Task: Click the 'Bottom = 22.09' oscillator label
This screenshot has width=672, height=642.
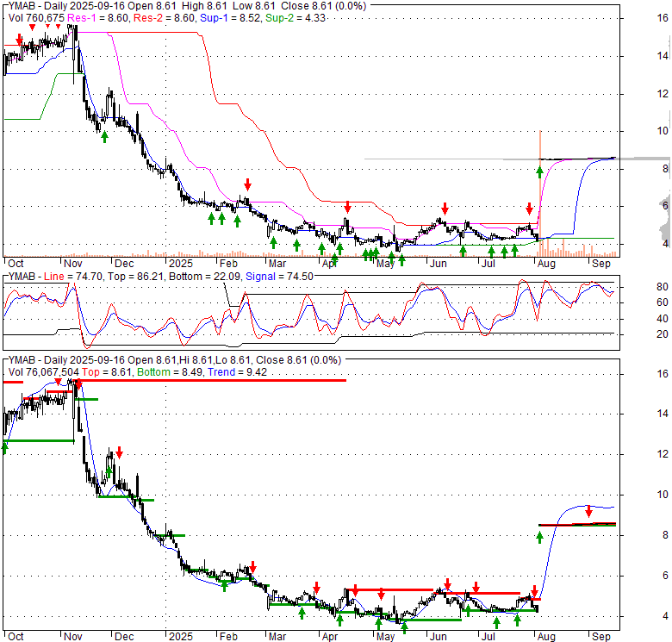Action: click(205, 277)
